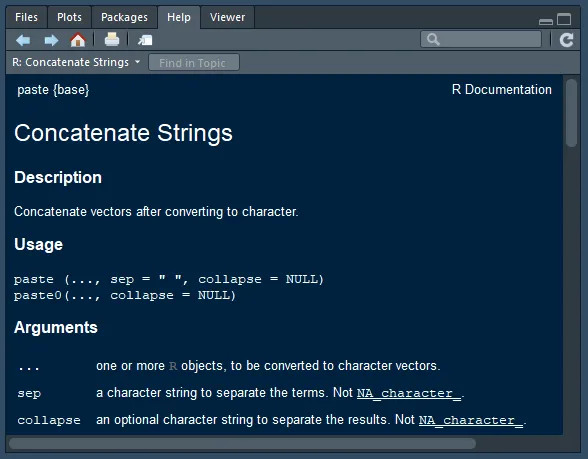
Task: Go back with the left arrow icon
Action: tap(23, 40)
